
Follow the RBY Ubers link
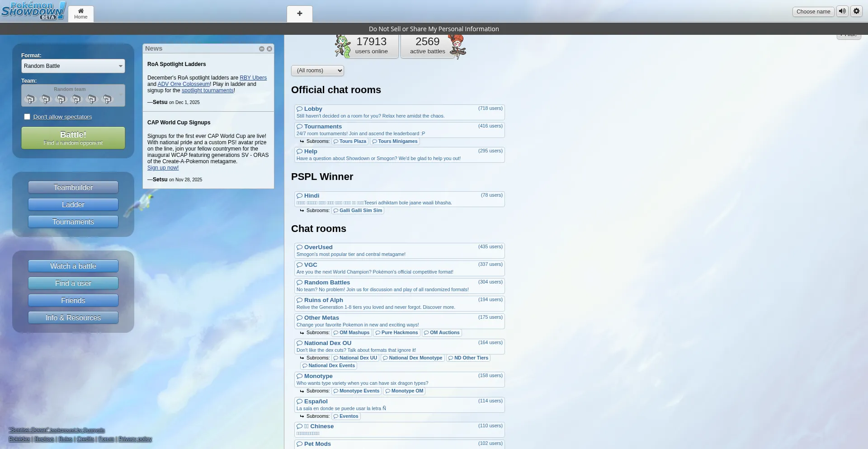(x=253, y=78)
